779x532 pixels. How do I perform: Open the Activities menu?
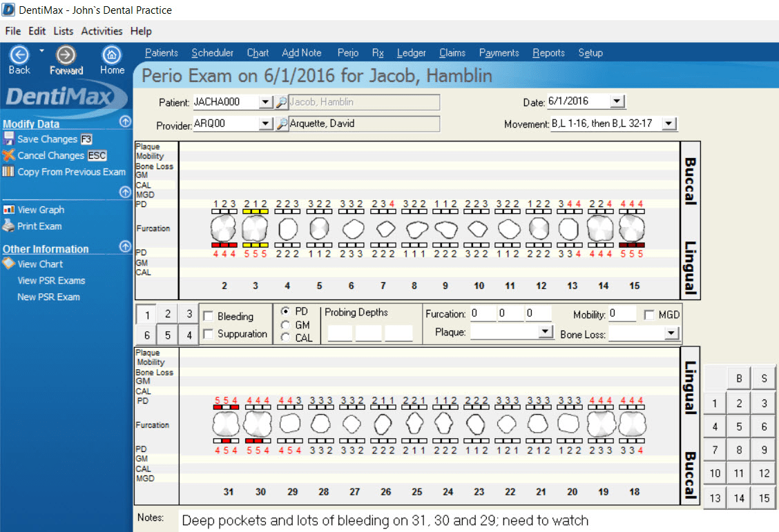(102, 31)
